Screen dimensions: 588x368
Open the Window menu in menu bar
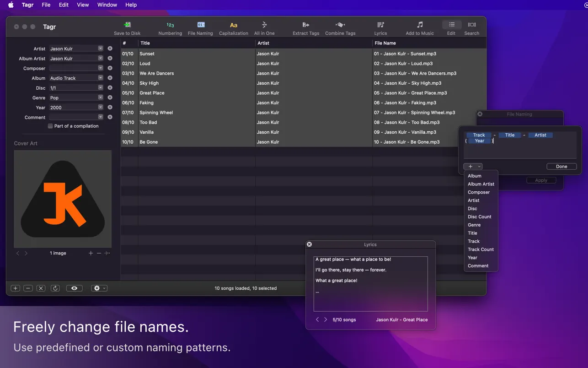coord(107,5)
